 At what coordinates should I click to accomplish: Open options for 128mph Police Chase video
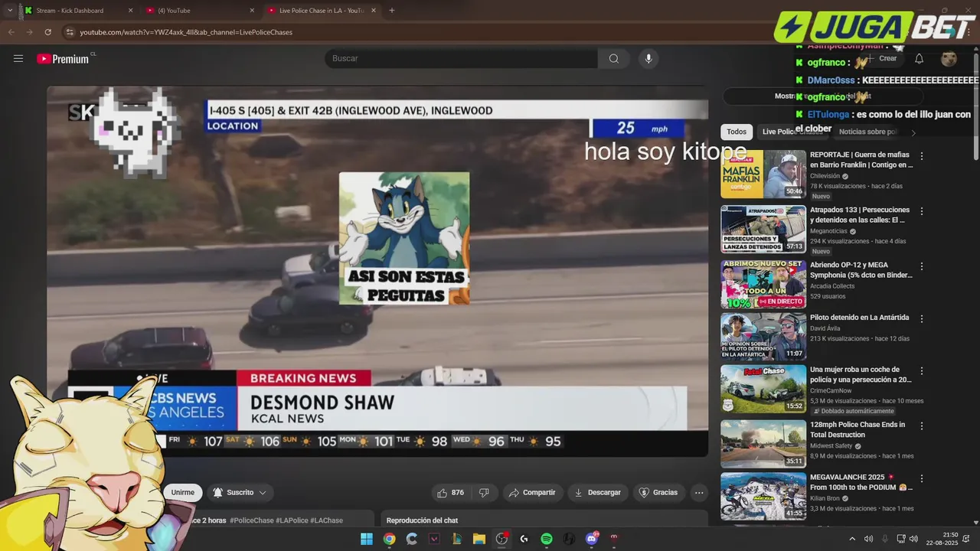click(922, 426)
